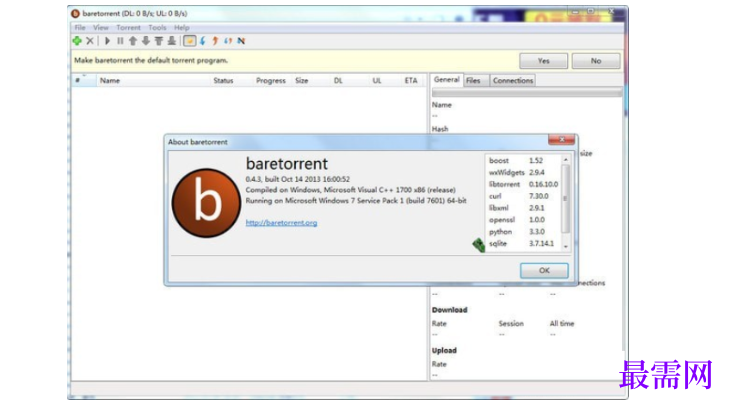This screenshot has width=731, height=406.
Task: Click the Compiled on Windows text line
Action: (351, 190)
